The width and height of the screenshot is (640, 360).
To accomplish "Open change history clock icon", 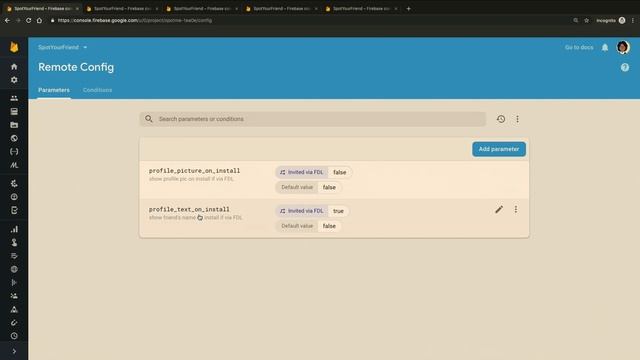I will [501, 119].
